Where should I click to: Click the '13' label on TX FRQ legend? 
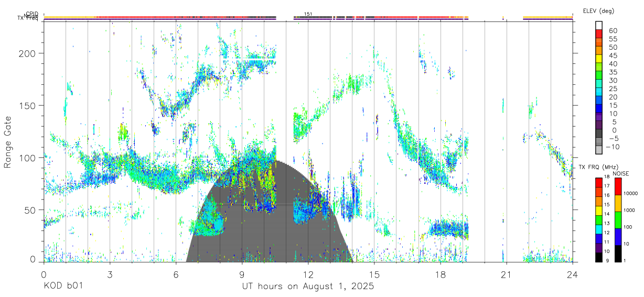[607, 223]
